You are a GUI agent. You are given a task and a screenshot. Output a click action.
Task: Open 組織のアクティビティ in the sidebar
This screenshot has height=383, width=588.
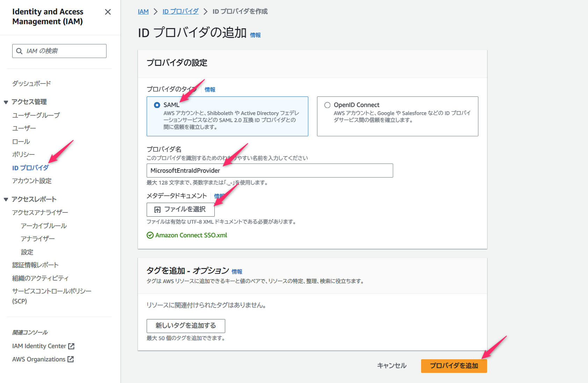tap(40, 278)
